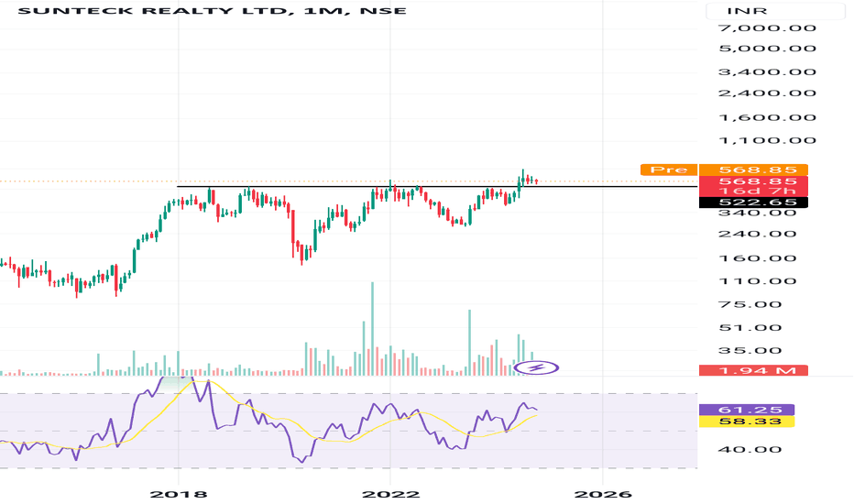
Task: Click the 2026 time axis label
Action: (603, 494)
